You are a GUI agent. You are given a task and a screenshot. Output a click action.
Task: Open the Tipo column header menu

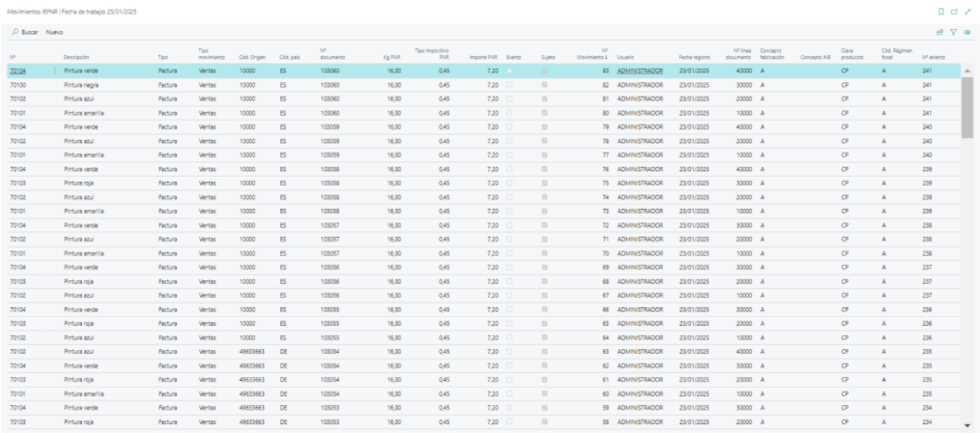[x=162, y=57]
